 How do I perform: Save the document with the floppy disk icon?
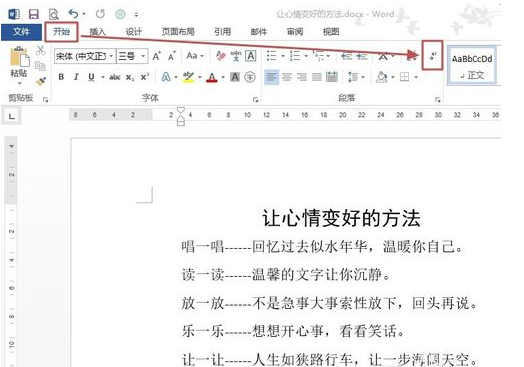click(x=33, y=14)
